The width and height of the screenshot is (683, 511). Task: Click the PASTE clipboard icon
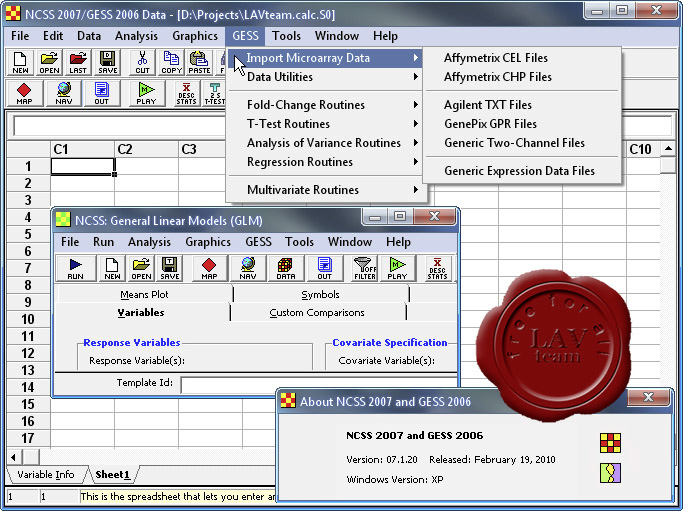tap(199, 63)
